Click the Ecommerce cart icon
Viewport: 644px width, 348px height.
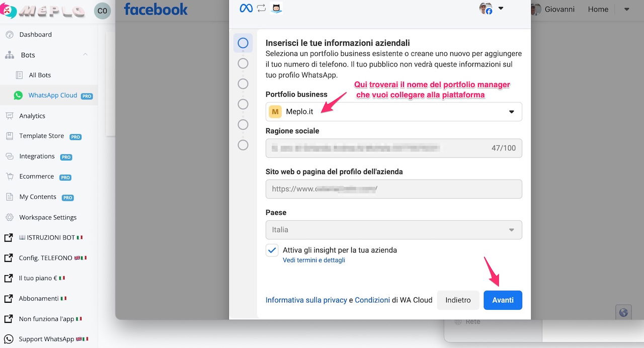pyautogui.click(x=10, y=177)
